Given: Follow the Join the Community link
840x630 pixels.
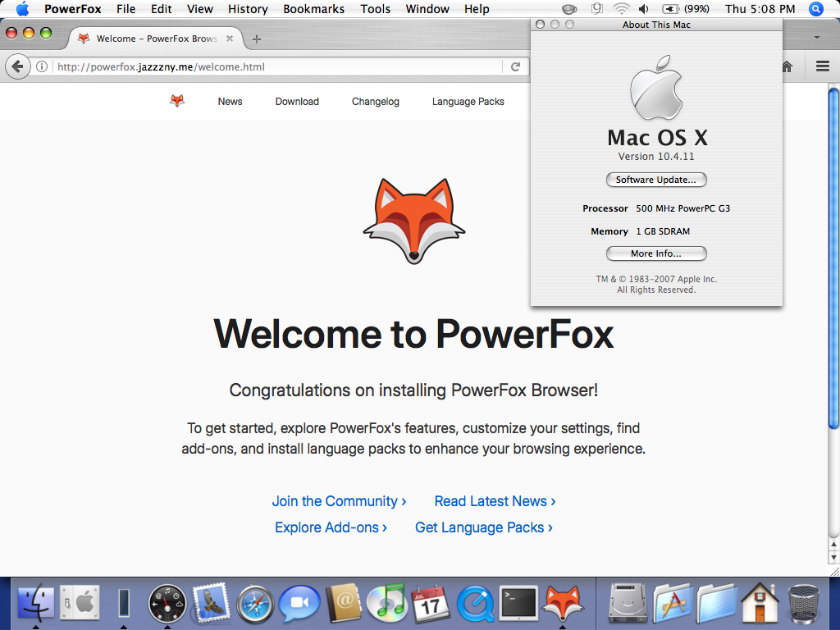Looking at the screenshot, I should tap(339, 501).
